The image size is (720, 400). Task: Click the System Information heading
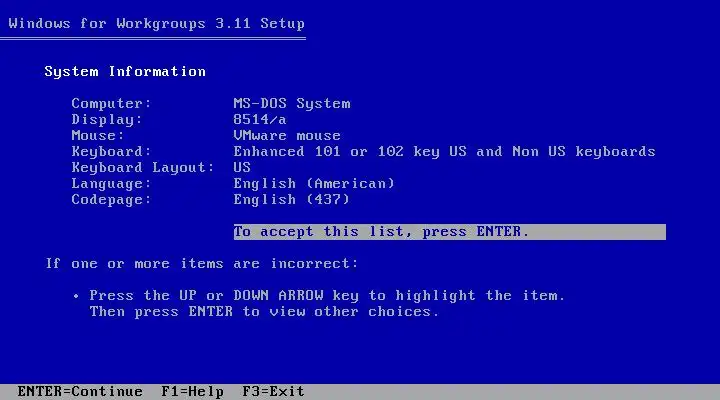coord(125,72)
